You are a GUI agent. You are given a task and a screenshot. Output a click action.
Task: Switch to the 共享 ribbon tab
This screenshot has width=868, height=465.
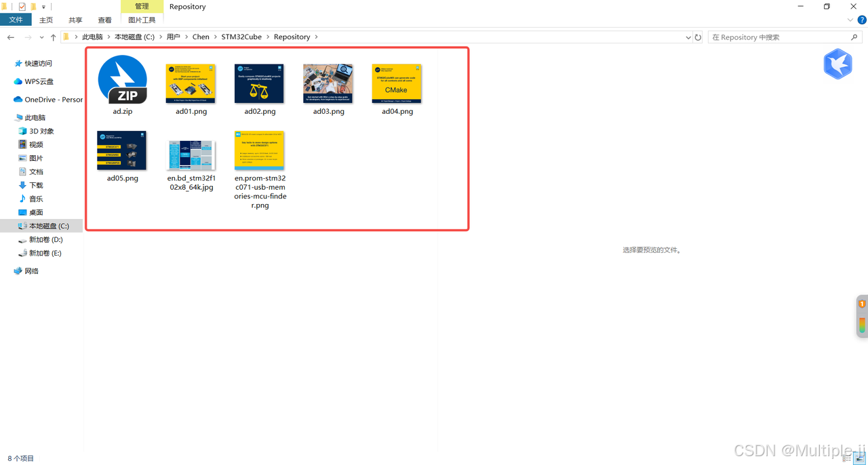coord(75,20)
